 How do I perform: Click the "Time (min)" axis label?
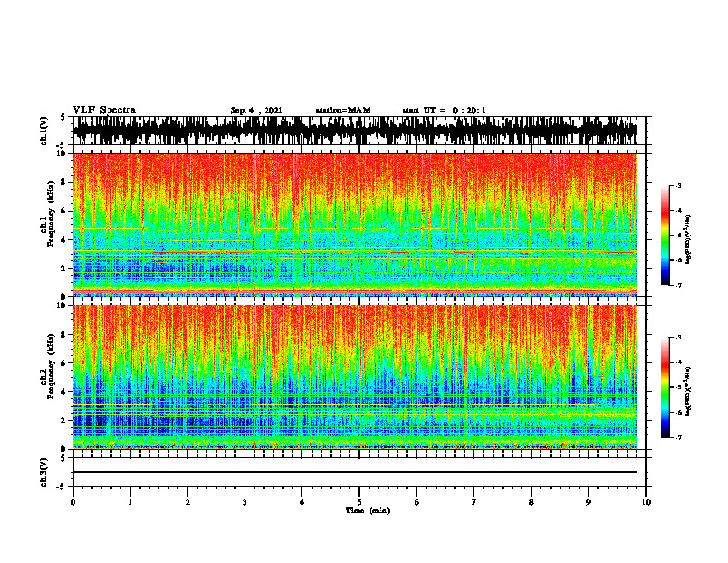click(368, 511)
